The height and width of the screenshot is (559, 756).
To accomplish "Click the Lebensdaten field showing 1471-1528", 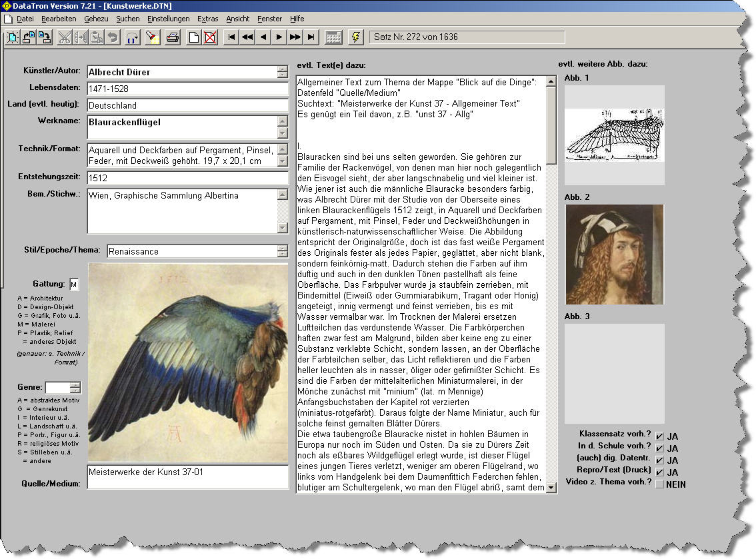I will 187,89.
